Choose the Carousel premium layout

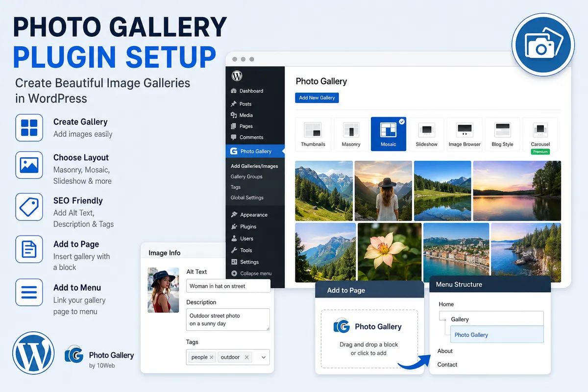point(540,136)
